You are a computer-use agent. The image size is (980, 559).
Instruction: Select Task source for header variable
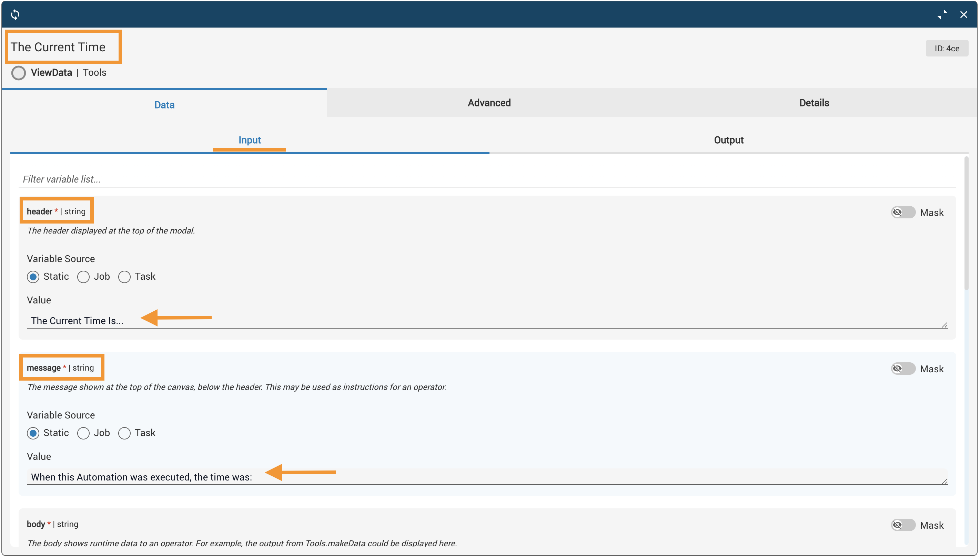pyautogui.click(x=124, y=277)
